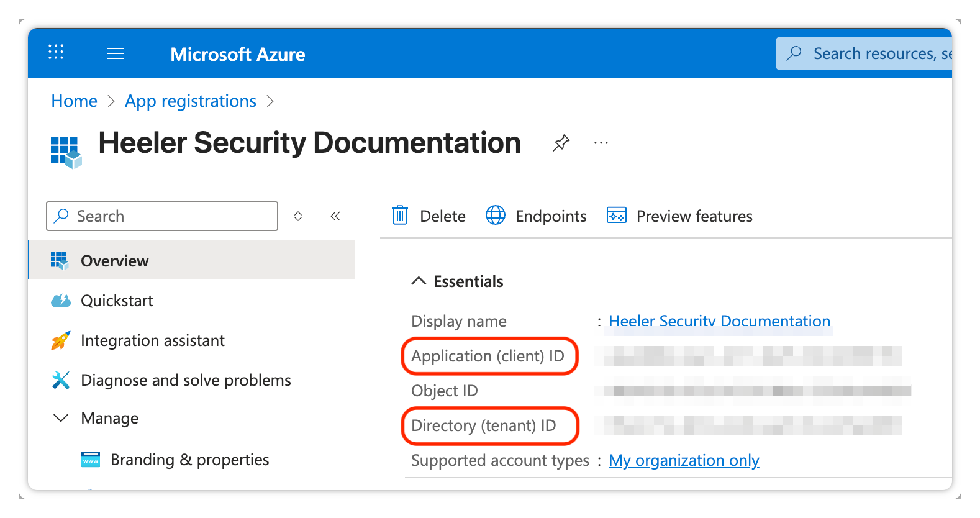Focus the Search resources input field
This screenshot has height=518, width=980.
pyautogui.click(x=864, y=53)
